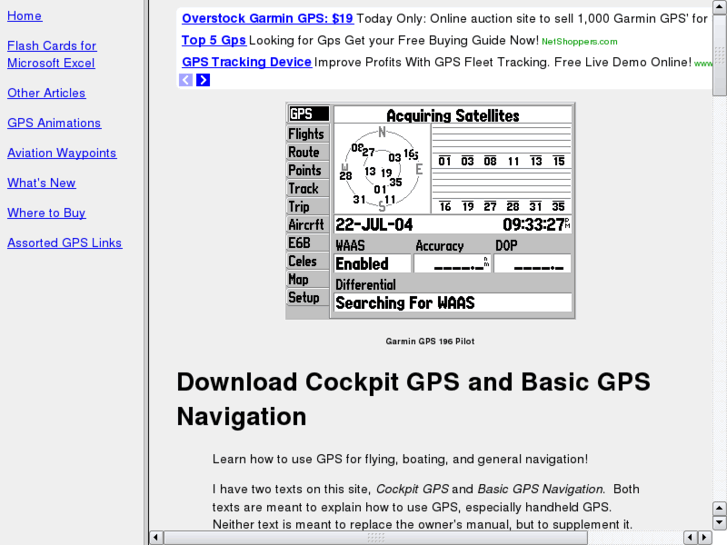Go to Other Articles page

click(x=46, y=93)
